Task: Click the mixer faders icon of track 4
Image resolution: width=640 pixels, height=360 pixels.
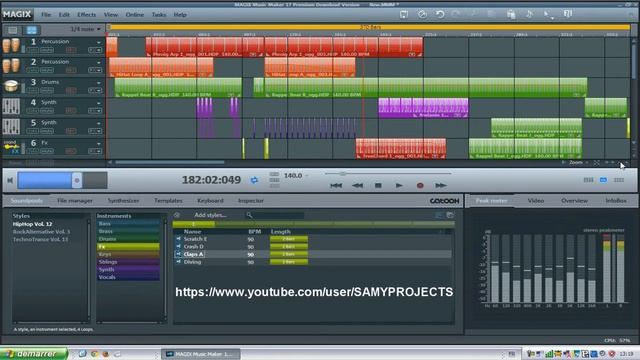Action: [x=11, y=106]
